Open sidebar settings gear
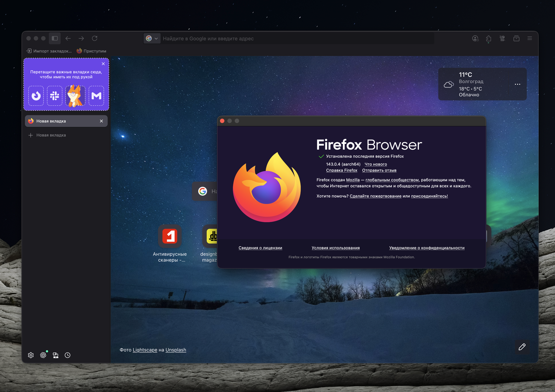Image resolution: width=555 pixels, height=392 pixels. click(31, 355)
